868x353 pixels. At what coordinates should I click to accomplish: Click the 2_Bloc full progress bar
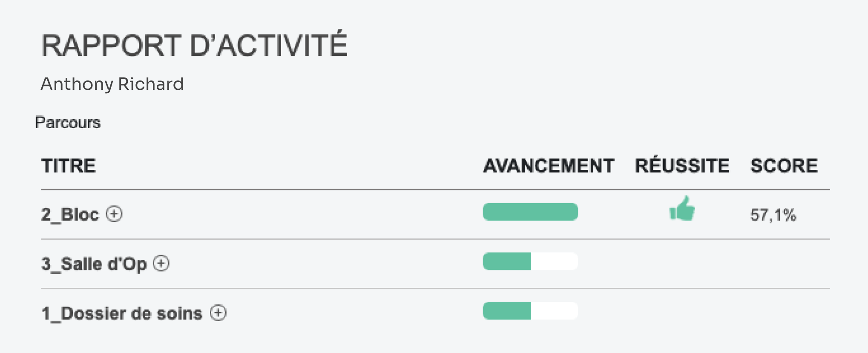click(530, 212)
